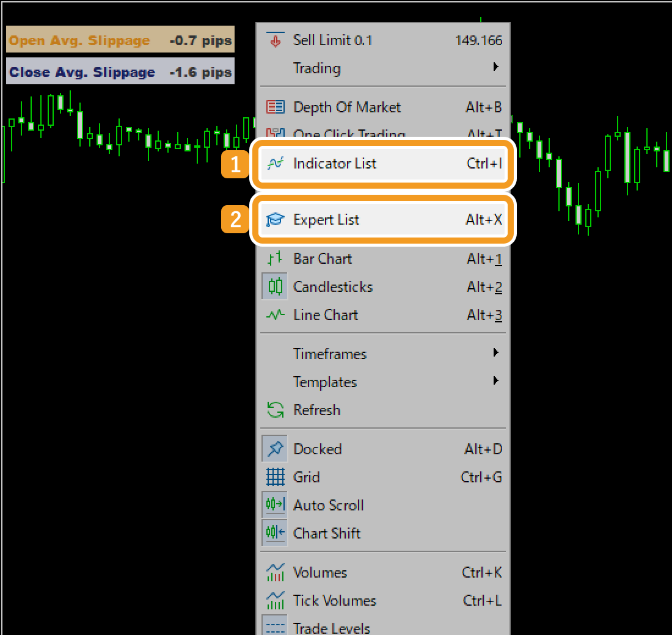Click the Sell Limit order icon
672x635 pixels.
tap(275, 40)
